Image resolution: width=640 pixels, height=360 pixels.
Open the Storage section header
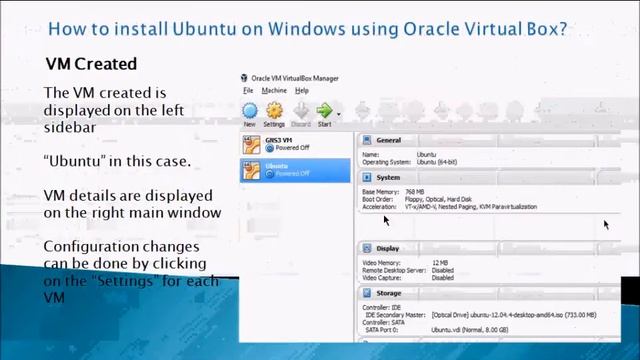point(489,293)
